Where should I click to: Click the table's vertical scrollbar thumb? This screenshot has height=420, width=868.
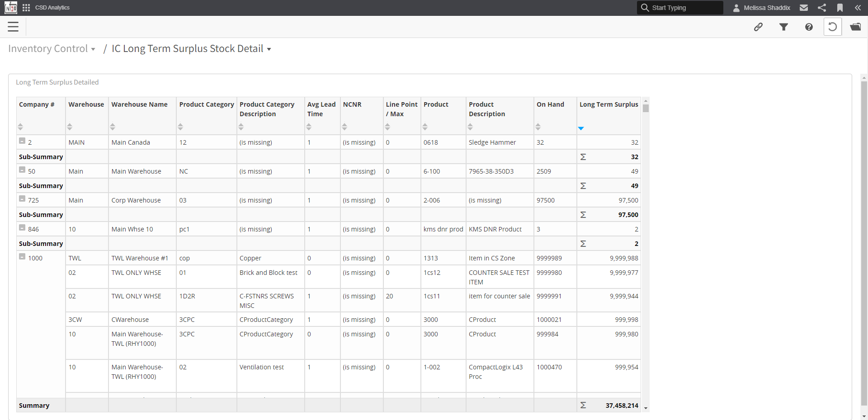click(x=646, y=108)
